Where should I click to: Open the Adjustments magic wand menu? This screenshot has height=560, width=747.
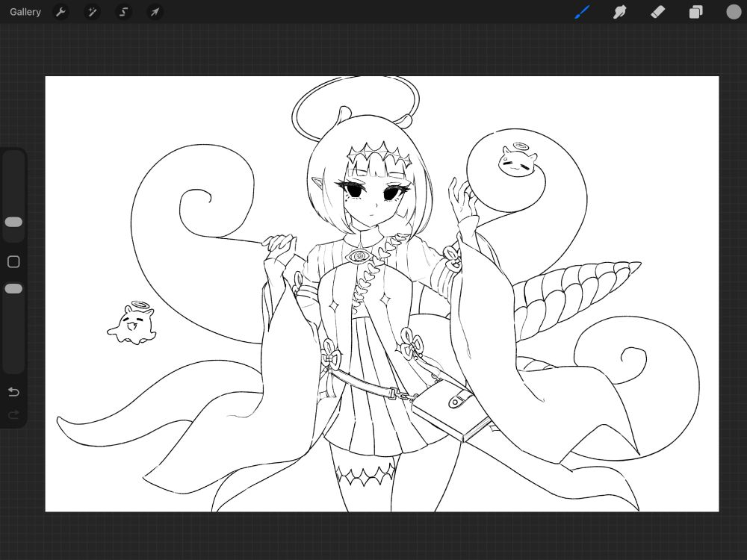point(92,12)
